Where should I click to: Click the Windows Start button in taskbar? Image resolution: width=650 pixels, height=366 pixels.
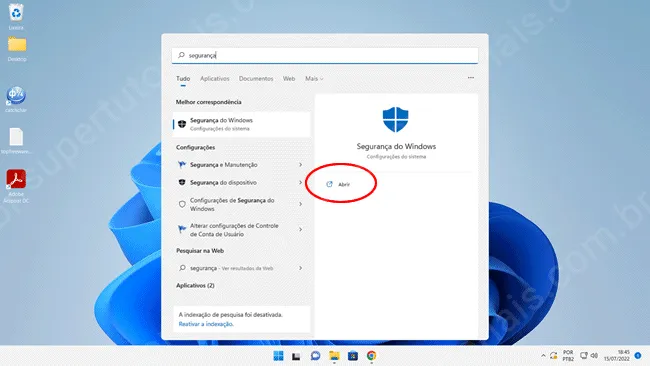point(278,356)
